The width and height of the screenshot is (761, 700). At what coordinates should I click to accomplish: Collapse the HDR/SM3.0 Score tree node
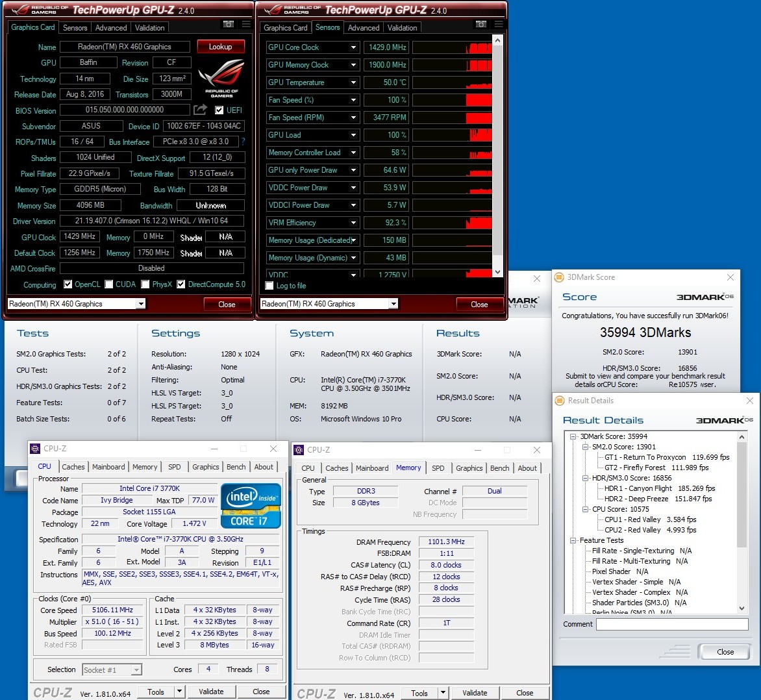[585, 478]
